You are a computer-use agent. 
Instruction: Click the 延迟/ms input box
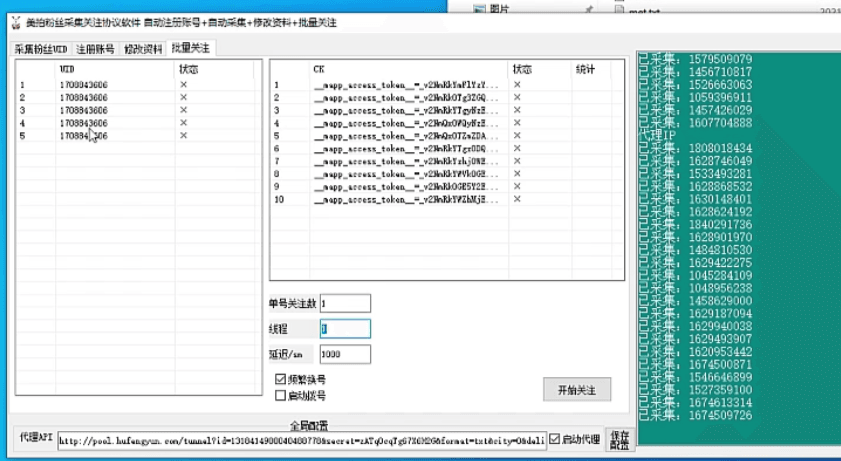(x=344, y=354)
